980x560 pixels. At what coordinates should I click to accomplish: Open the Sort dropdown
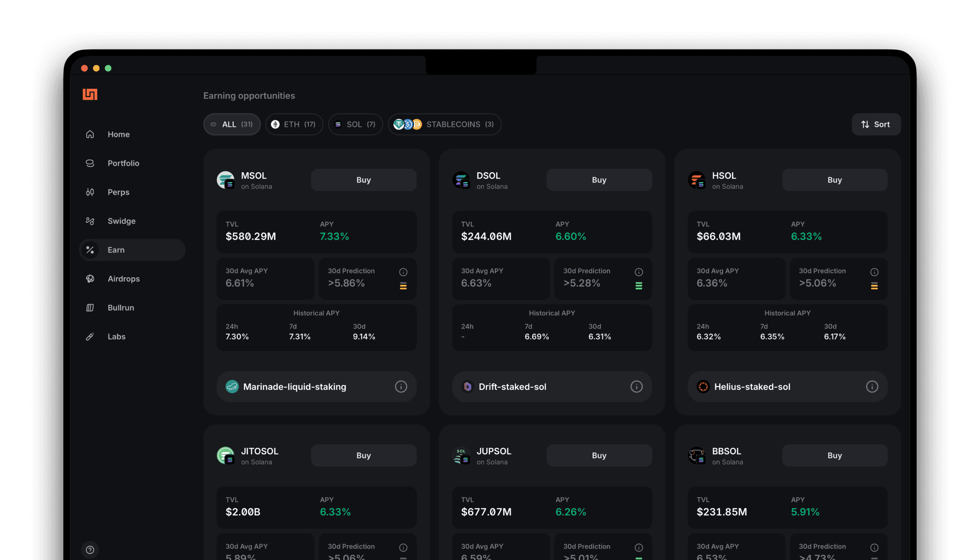[876, 124]
